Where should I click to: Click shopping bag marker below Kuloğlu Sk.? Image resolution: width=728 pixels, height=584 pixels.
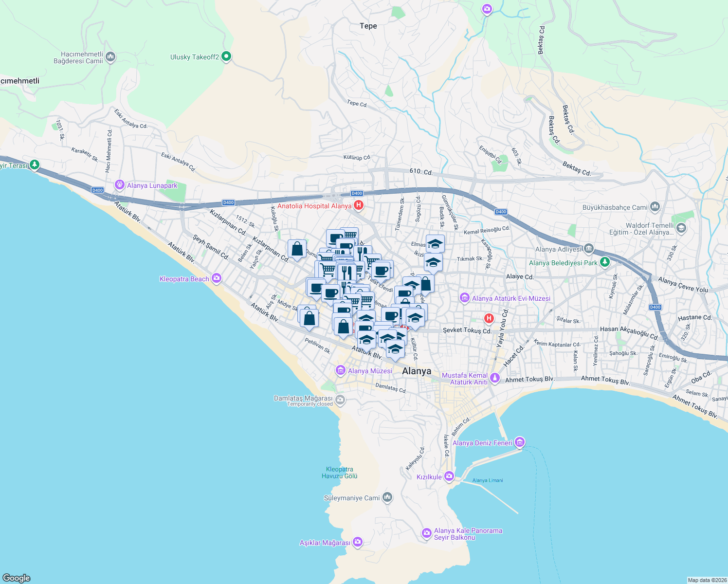pyautogui.click(x=297, y=250)
